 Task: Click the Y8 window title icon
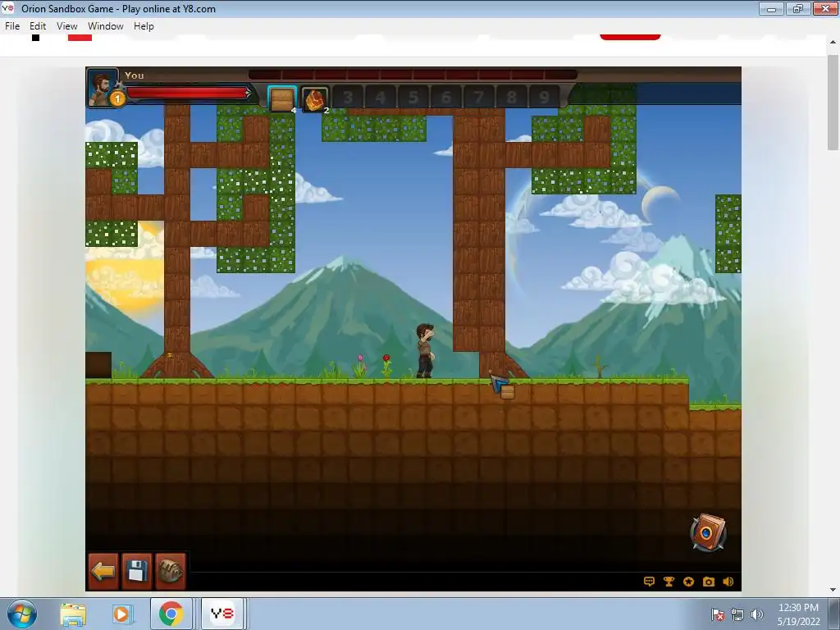(8, 8)
